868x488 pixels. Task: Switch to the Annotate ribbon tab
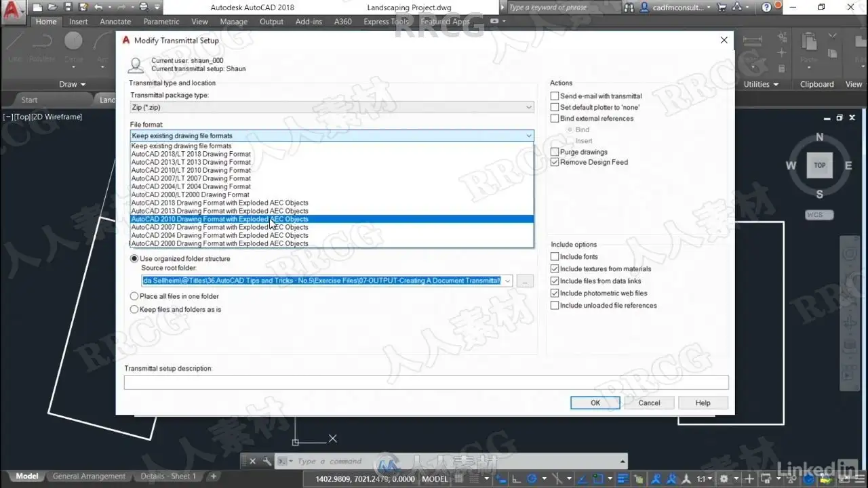tap(115, 22)
